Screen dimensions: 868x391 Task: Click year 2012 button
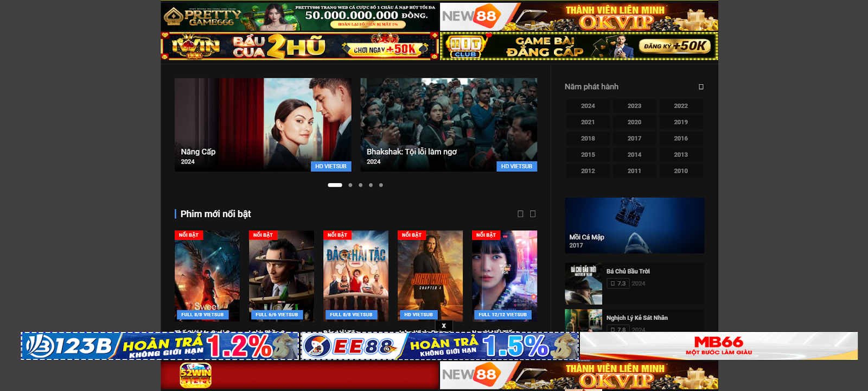click(588, 171)
